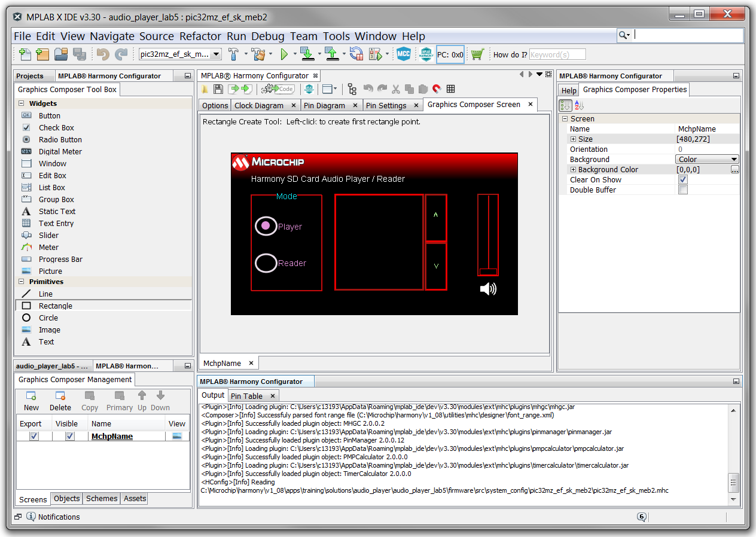
Task: Click the configurator tree structure icon
Action: tap(352, 89)
